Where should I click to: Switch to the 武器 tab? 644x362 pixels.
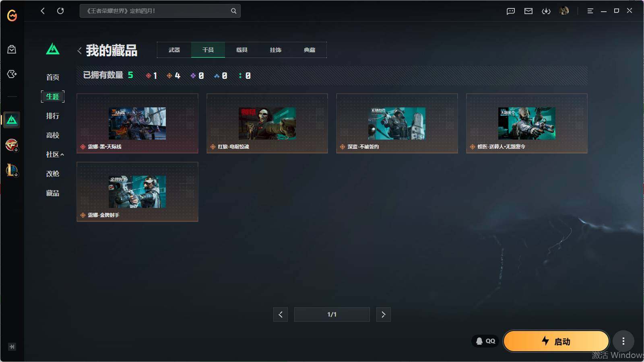[174, 50]
